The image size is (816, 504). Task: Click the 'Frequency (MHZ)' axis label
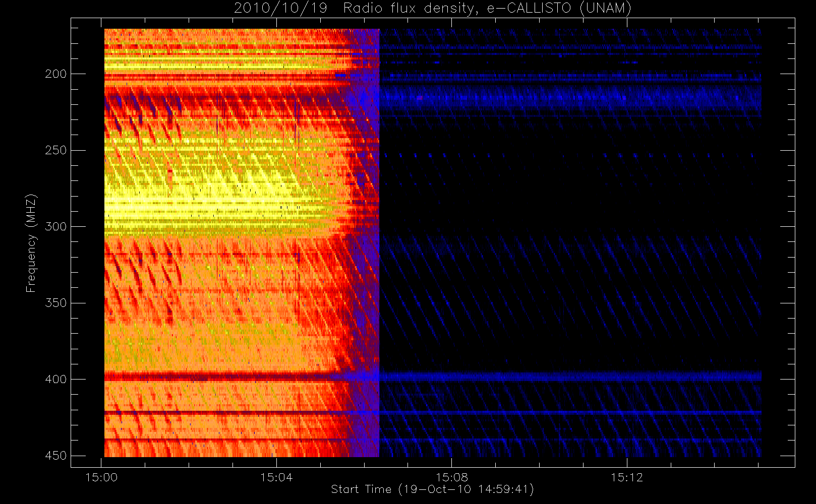coord(31,243)
